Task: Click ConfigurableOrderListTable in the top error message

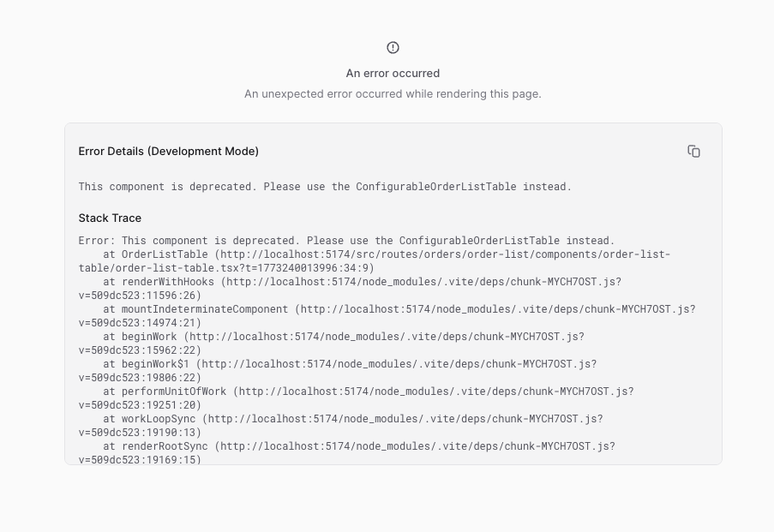Action: pyautogui.click(x=435, y=186)
